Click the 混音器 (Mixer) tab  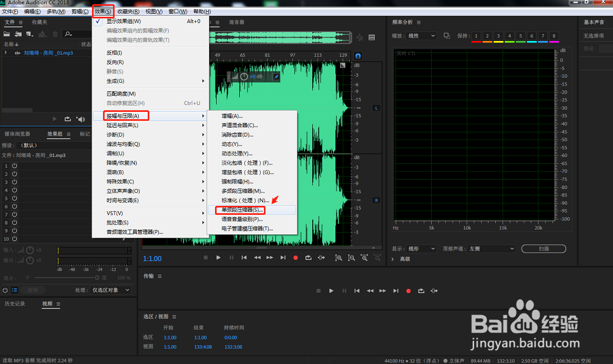tap(237, 22)
